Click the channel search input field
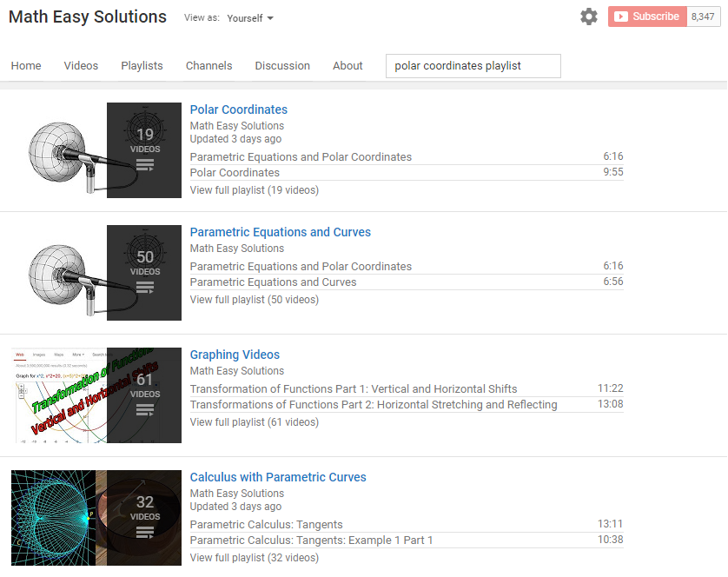 coord(473,66)
